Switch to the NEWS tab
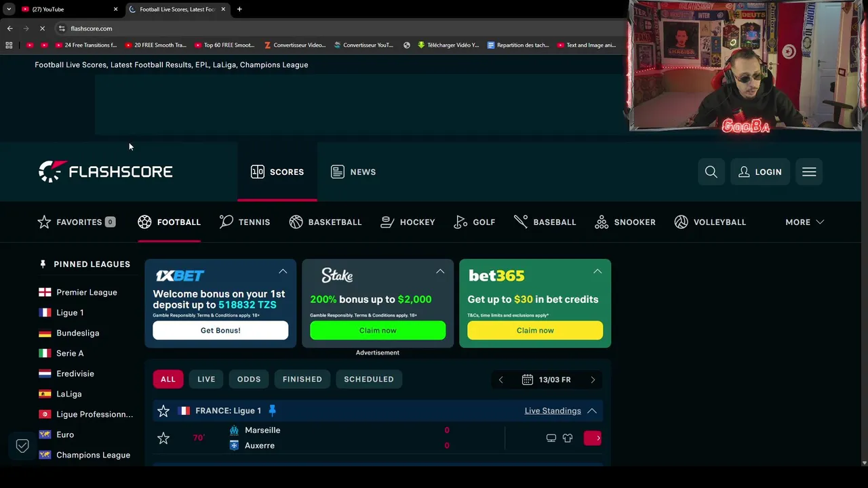The image size is (868, 488). [x=353, y=172]
